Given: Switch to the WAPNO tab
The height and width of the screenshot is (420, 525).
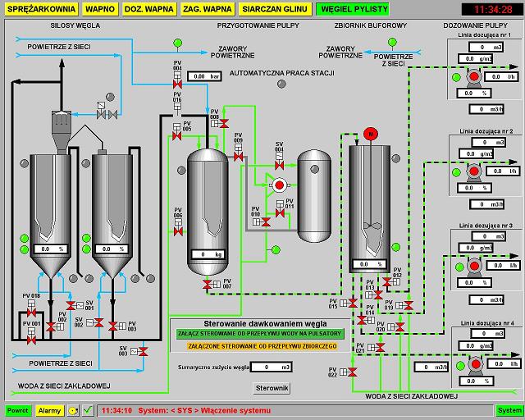Looking at the screenshot, I should click(100, 9).
